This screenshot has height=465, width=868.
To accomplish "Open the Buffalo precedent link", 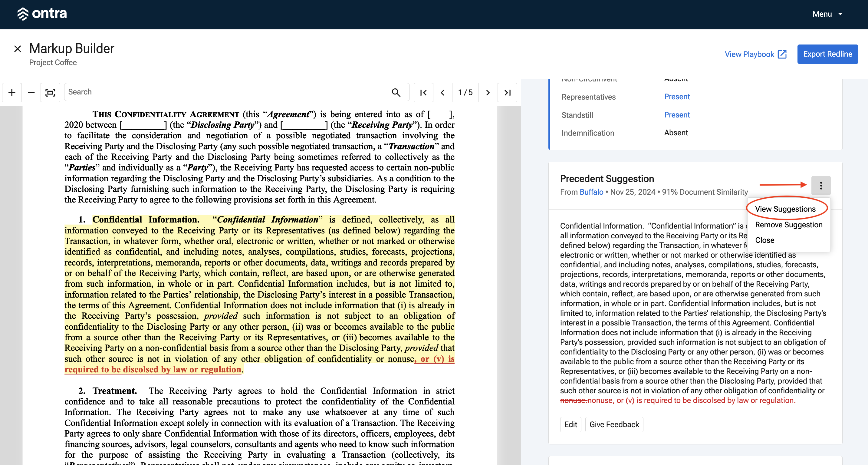I will tap(591, 192).
